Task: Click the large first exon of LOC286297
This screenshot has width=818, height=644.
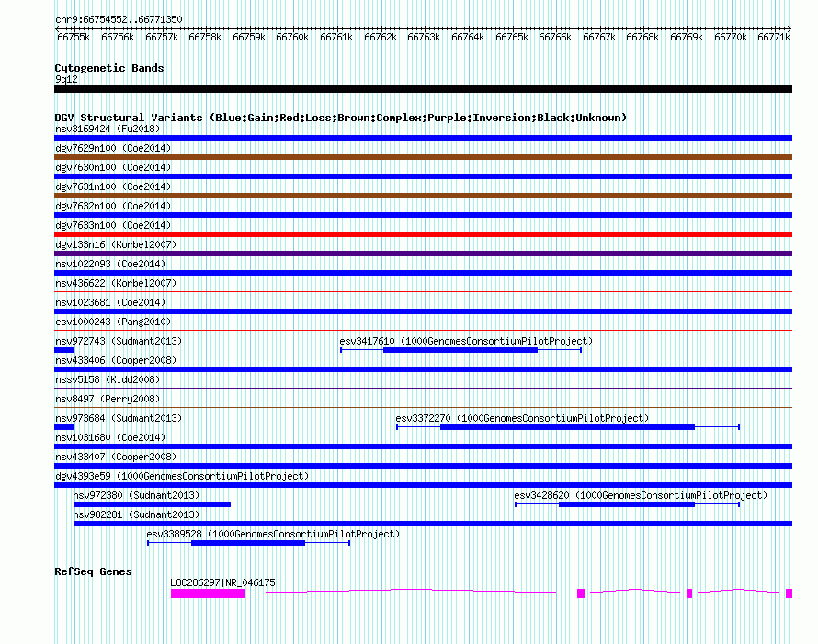Action: point(208,593)
